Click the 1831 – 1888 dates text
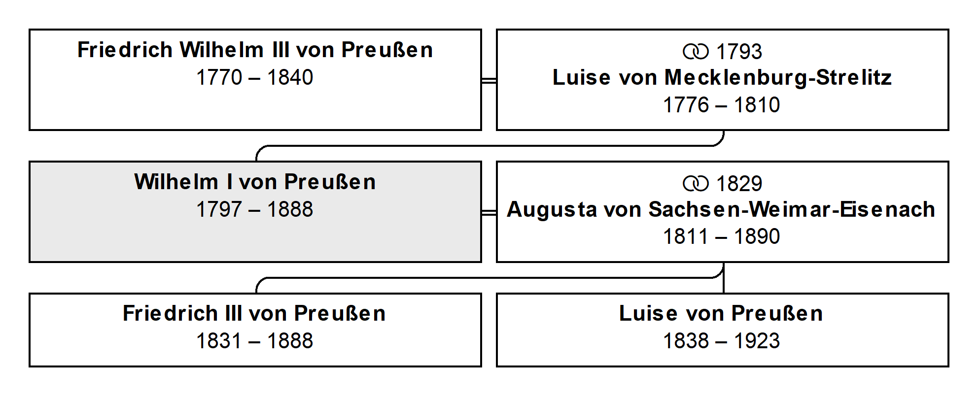 [x=255, y=341]
